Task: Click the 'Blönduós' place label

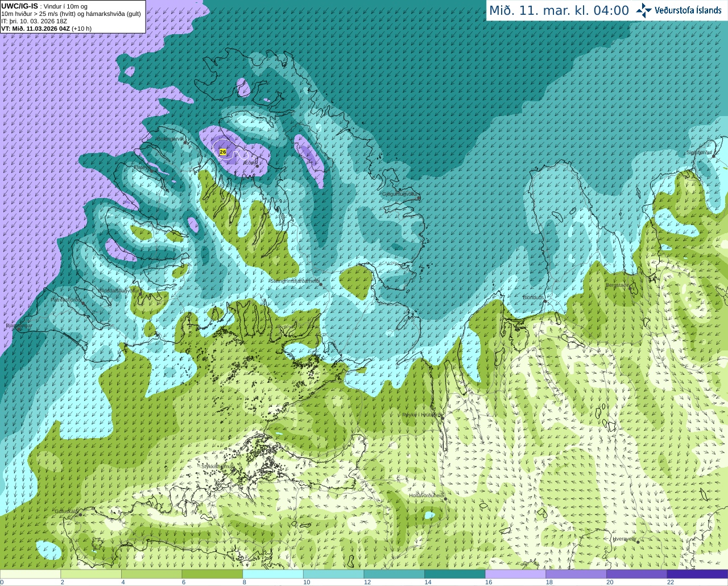Action: point(533,298)
